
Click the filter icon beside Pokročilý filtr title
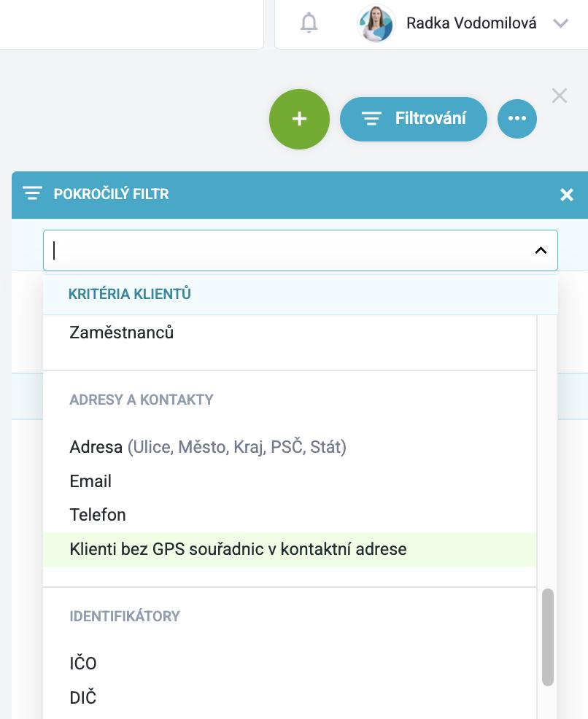click(33, 193)
